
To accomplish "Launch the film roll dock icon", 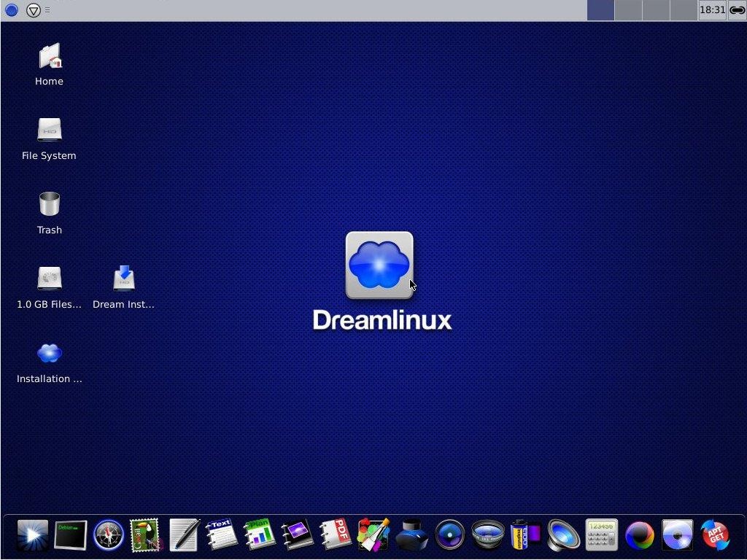I will coord(525,535).
